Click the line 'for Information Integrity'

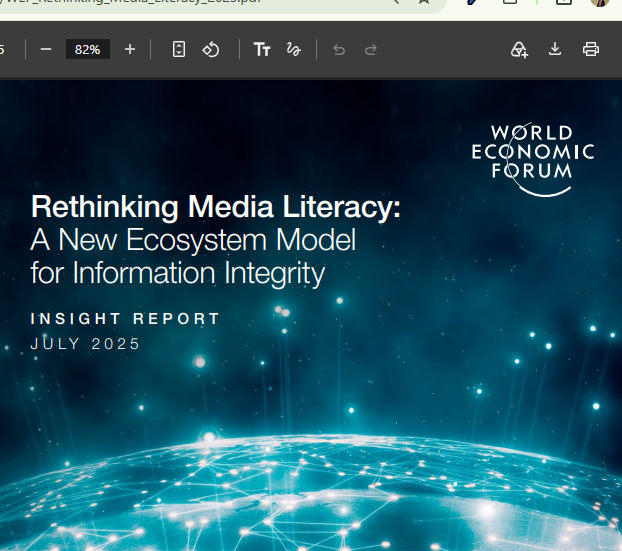tap(178, 273)
